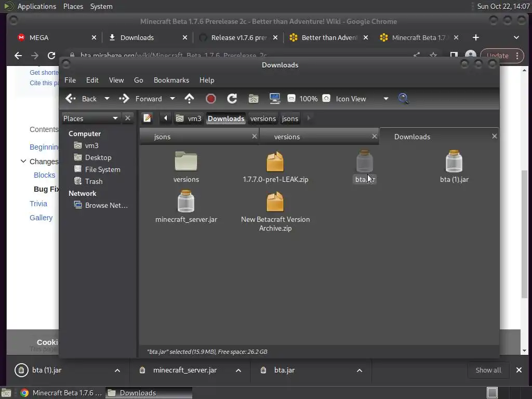The height and width of the screenshot is (399, 532).
Task: Open Blocks link in wiki contents
Action: (45, 175)
